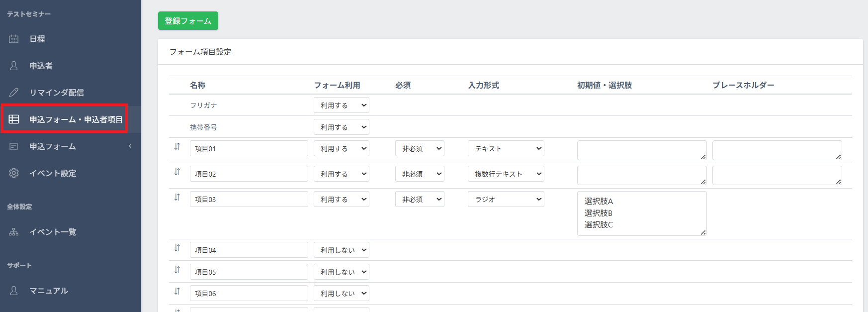Open イベント設定 in the sidebar

click(x=53, y=173)
